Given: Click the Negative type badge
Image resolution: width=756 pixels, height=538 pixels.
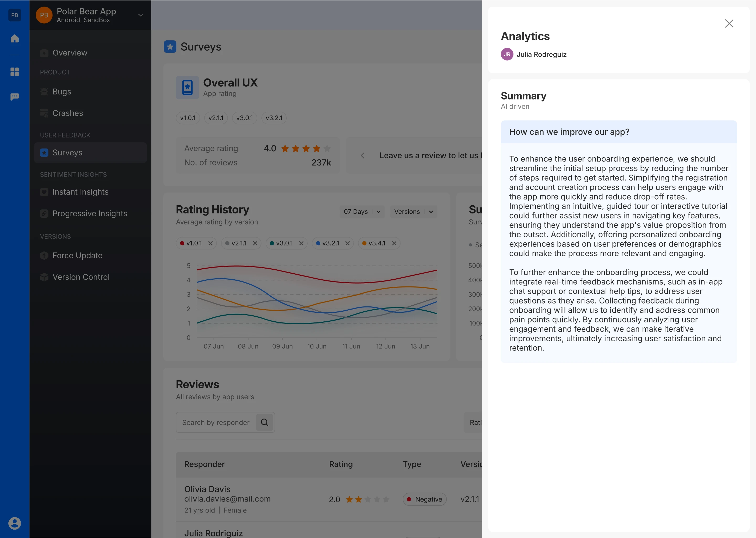Looking at the screenshot, I should [x=424, y=499].
